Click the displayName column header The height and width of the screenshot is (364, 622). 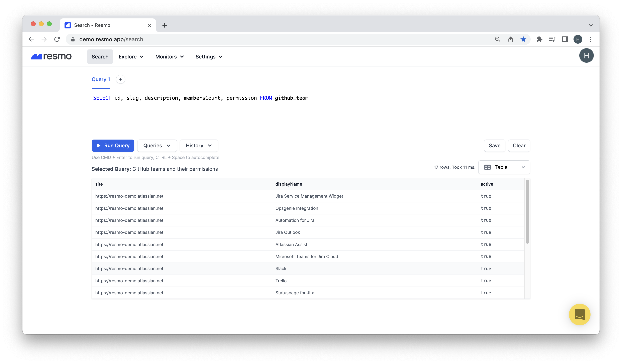(x=289, y=184)
